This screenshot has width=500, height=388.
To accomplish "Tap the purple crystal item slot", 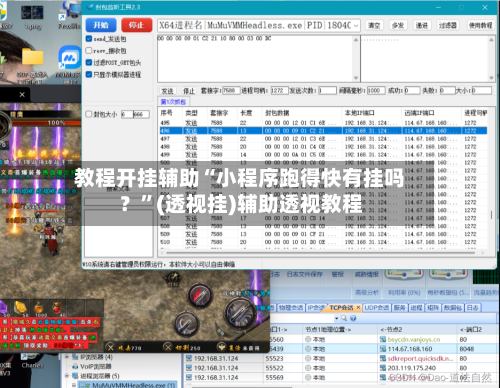I will 4,307.
